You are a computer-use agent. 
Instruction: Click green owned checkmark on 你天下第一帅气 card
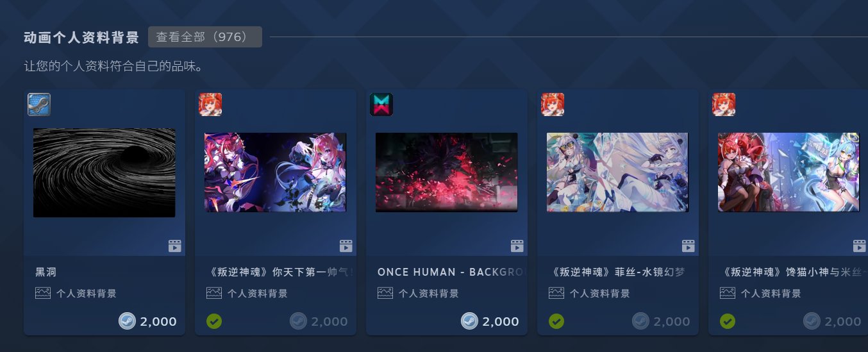pos(214,321)
